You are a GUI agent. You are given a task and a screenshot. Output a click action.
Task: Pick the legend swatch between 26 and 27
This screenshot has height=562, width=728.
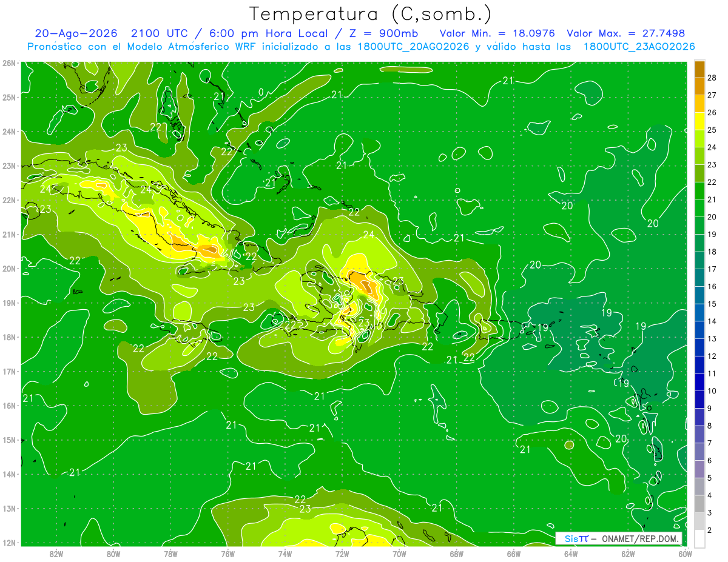699,104
